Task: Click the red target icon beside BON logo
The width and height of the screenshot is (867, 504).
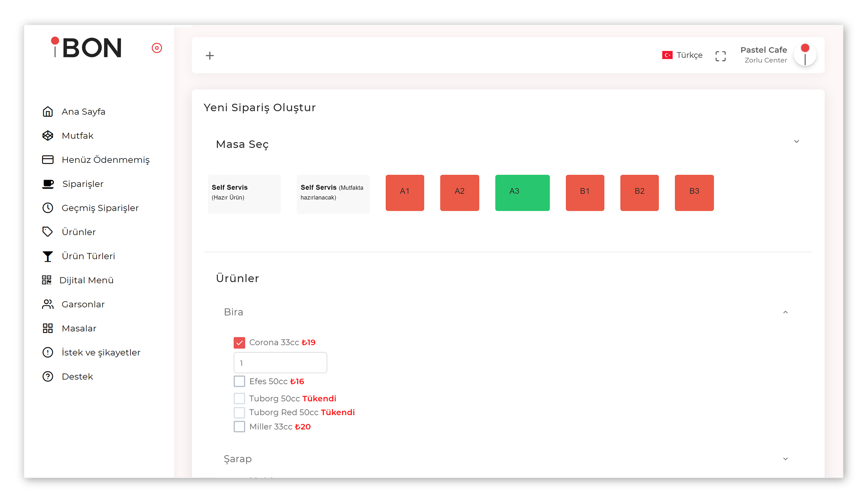Action: click(x=157, y=48)
